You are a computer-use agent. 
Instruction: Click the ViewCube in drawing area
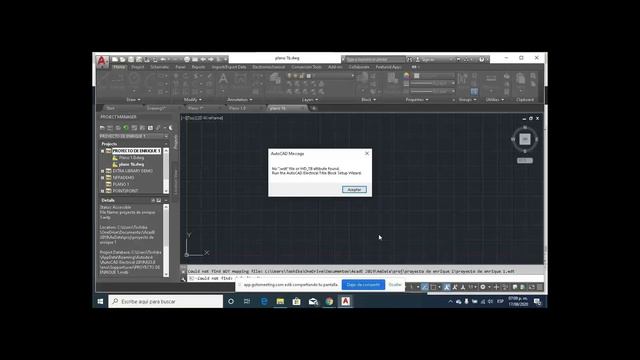coord(524,139)
